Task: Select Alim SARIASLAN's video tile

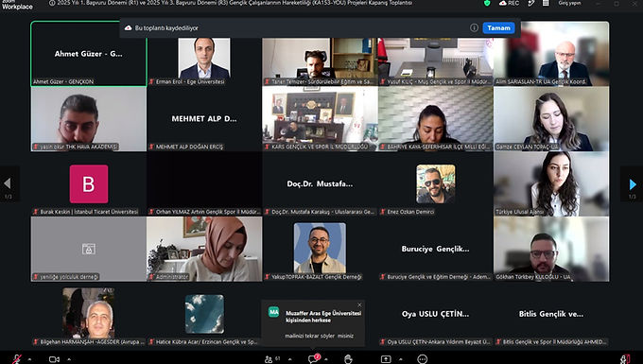Action: click(551, 54)
